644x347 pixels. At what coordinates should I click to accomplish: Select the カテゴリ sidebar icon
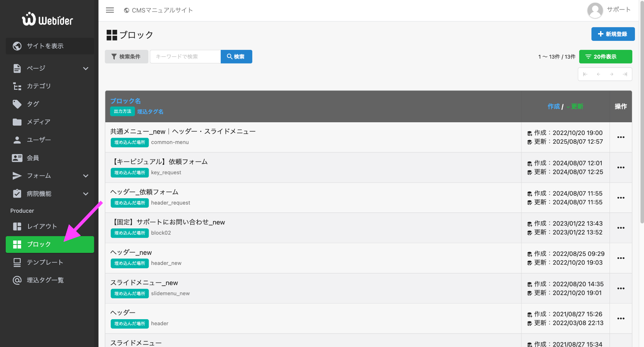click(17, 86)
